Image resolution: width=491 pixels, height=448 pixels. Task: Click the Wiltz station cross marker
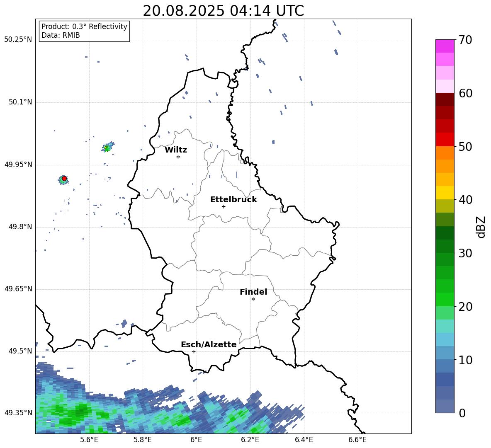tap(178, 157)
